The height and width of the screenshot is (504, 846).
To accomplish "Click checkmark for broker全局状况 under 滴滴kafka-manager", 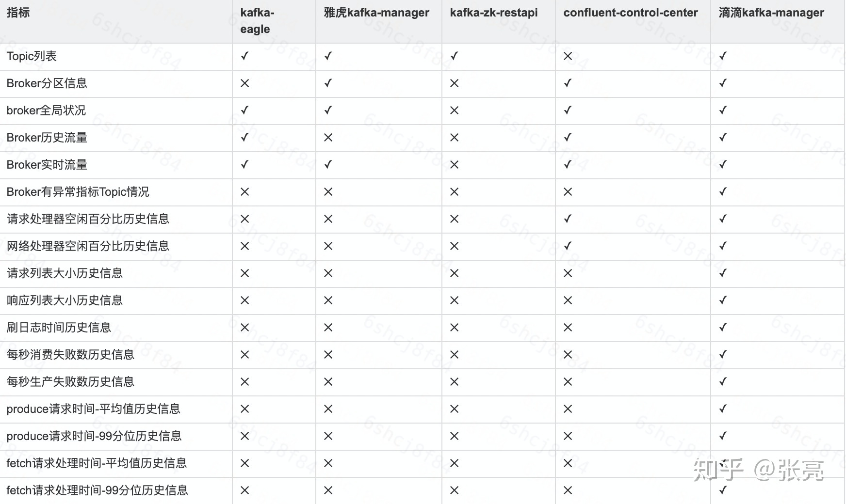I will point(723,110).
